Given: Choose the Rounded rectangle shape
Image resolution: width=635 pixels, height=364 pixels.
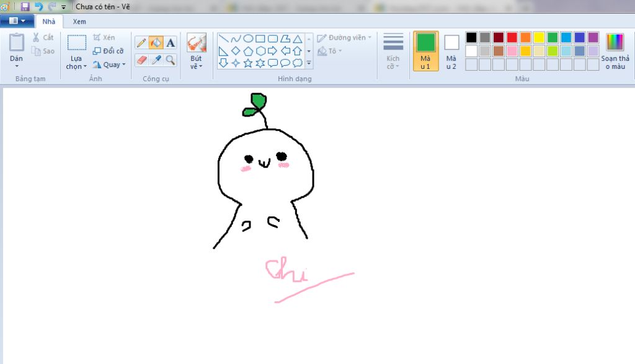Looking at the screenshot, I should click(x=273, y=39).
